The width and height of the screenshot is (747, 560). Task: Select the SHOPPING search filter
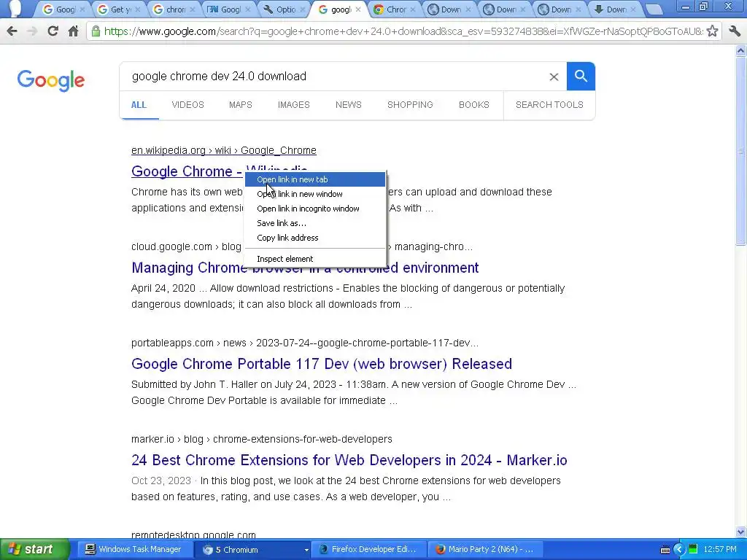410,105
